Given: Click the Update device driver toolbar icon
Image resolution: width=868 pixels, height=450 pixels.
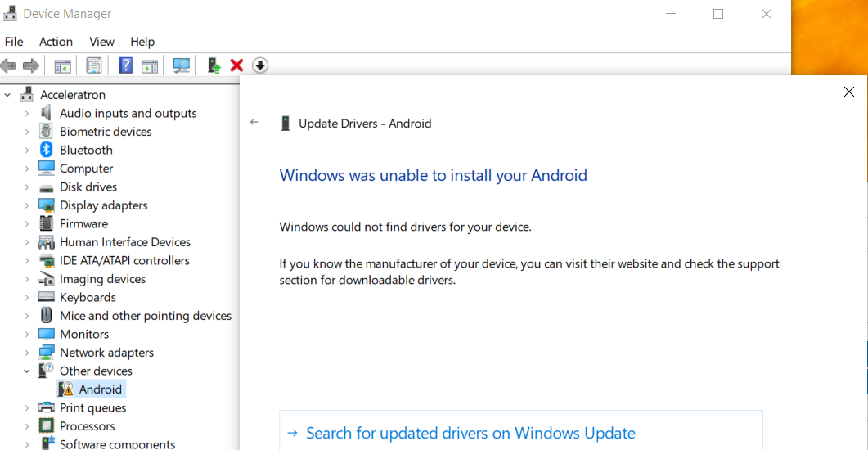Looking at the screenshot, I should [x=214, y=65].
